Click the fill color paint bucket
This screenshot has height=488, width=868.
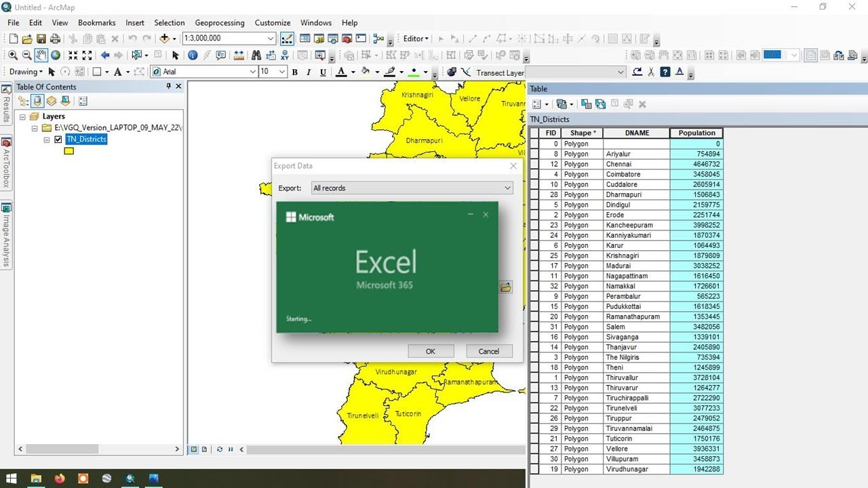click(366, 72)
